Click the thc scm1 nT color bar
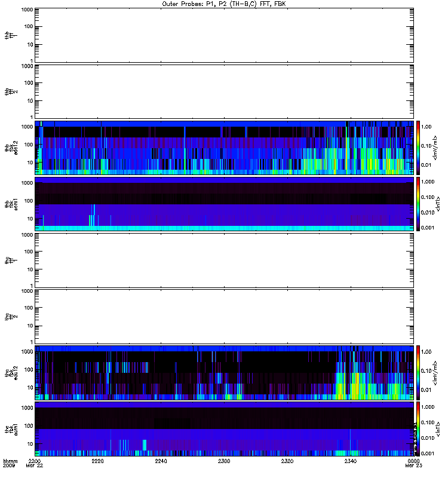448x478 pixels. [418, 429]
